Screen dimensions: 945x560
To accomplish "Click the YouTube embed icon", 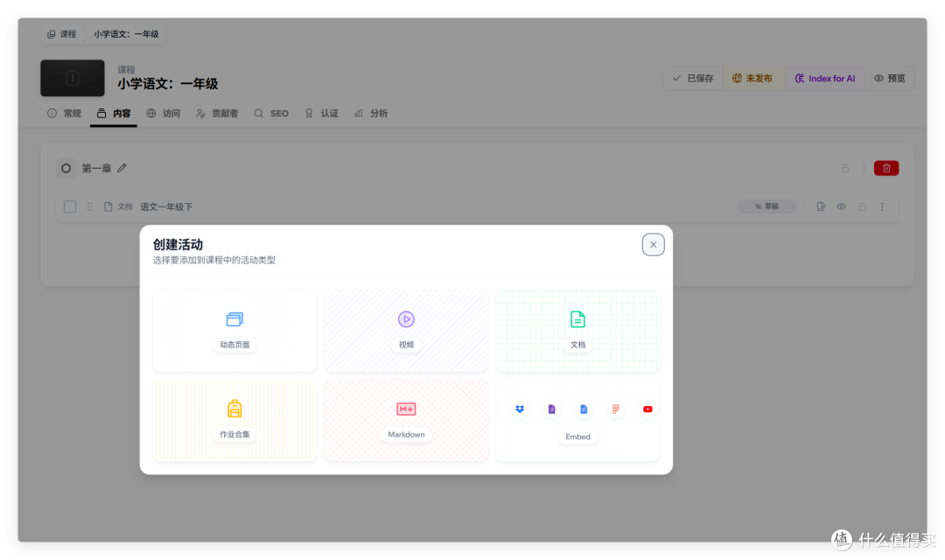I will point(647,409).
